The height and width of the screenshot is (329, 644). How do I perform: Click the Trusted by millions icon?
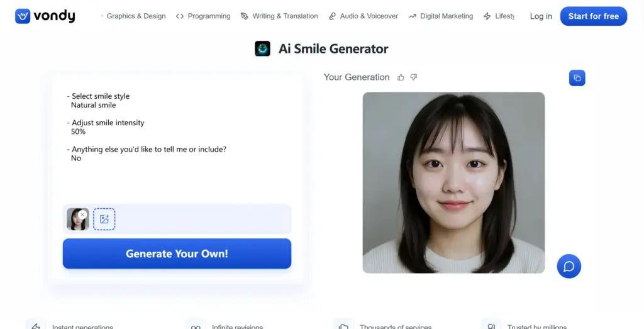pyautogui.click(x=491, y=326)
